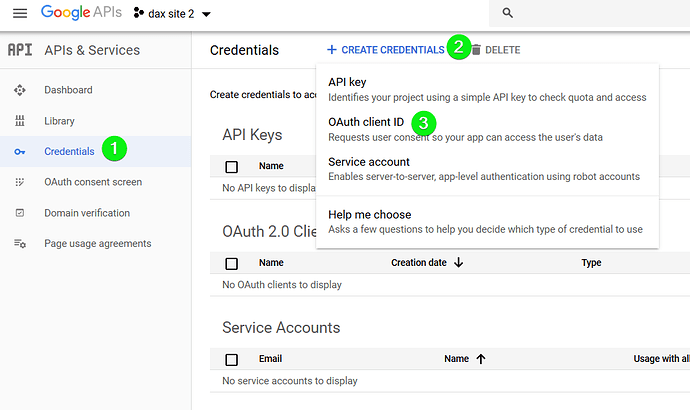Tick the select-all checkbox in API Keys table
Image resolution: width=690 pixels, height=410 pixels.
tap(231, 167)
